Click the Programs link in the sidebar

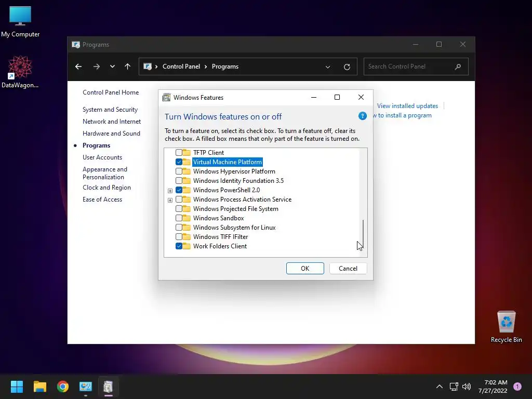click(x=96, y=145)
